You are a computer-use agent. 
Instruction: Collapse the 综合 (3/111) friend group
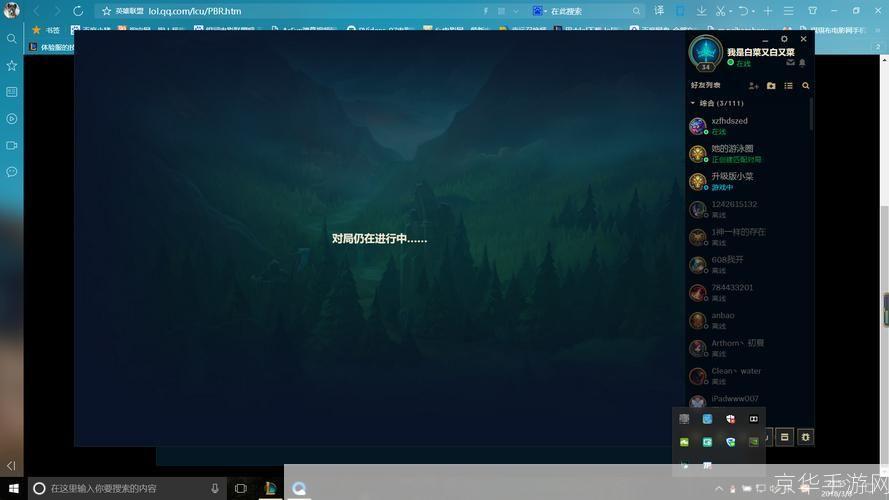(x=692, y=103)
